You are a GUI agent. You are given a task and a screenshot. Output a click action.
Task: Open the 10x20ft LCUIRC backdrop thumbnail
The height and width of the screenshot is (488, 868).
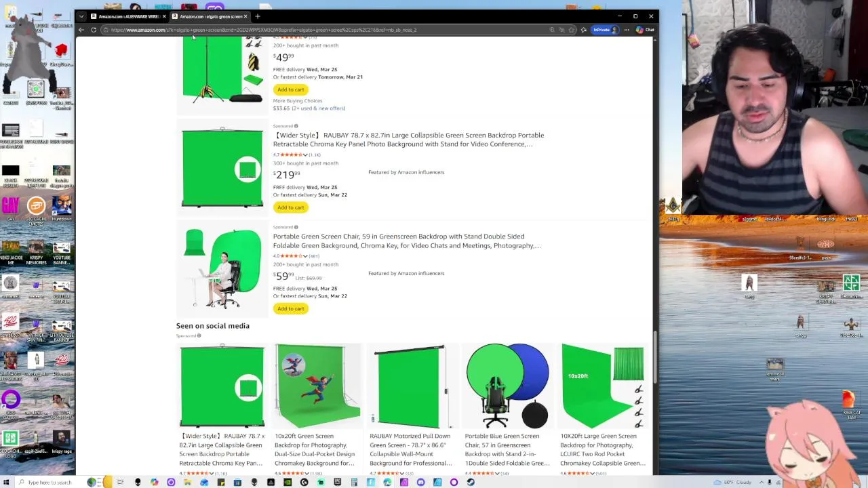click(602, 386)
